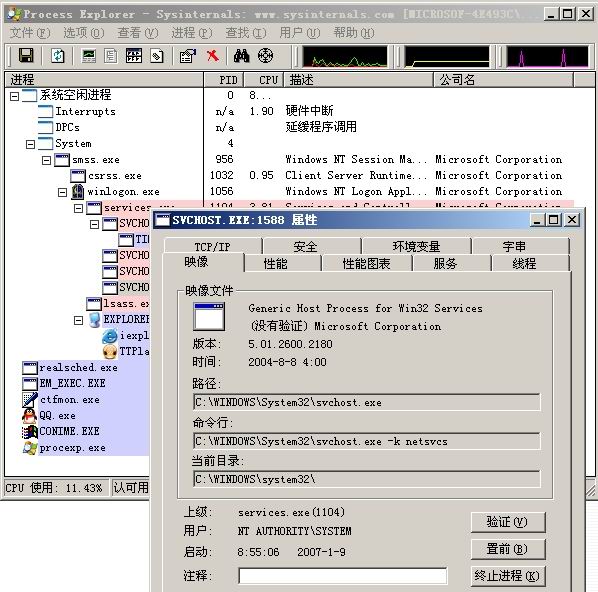
Task: Click the commit history graph in toolbar
Action: (x=447, y=56)
